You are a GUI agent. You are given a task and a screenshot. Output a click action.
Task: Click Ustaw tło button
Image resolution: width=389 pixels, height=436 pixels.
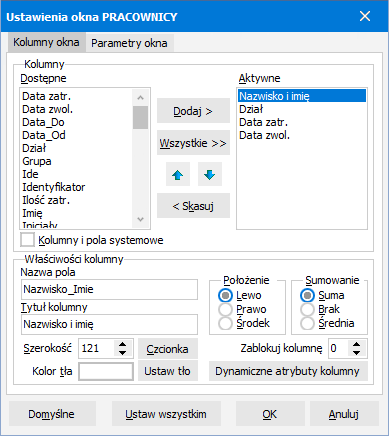(168, 371)
